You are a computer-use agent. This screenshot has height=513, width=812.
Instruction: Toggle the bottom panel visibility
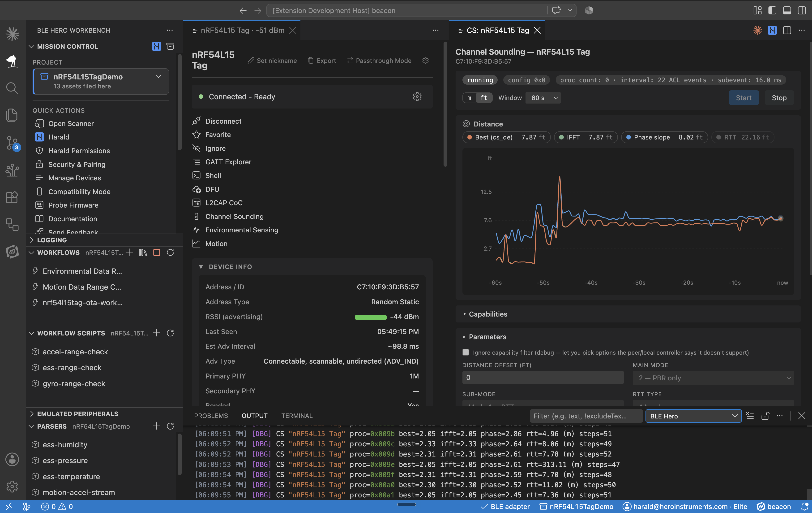[787, 10]
